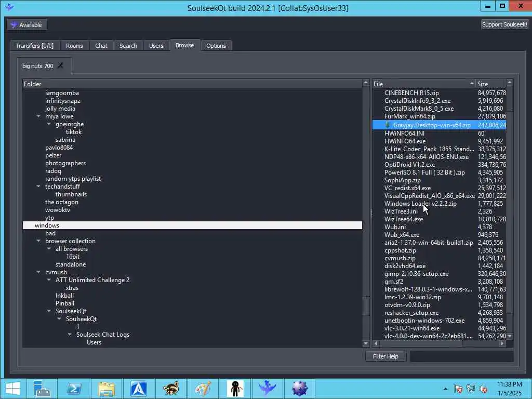Image resolution: width=532 pixels, height=399 pixels.
Task: Click the muted speaker tray icon
Action: point(483,389)
